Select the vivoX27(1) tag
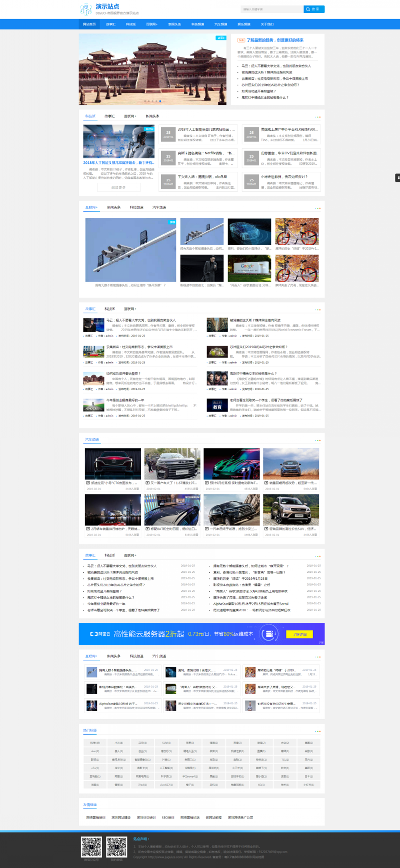This screenshot has width=400, height=868. 166,785
